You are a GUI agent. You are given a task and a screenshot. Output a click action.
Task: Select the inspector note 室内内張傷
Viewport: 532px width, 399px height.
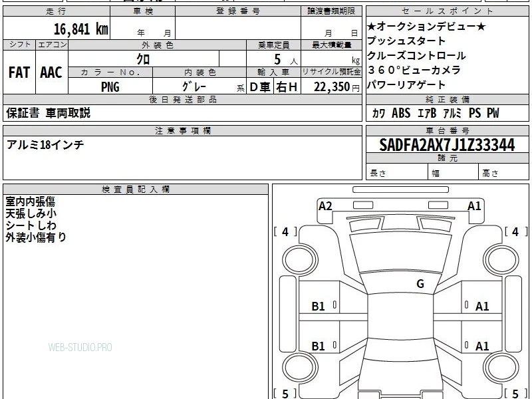[30, 201]
